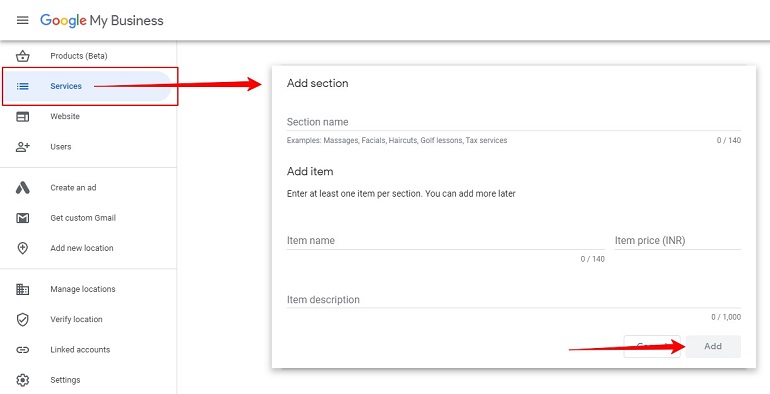
Task: Click the add location pin icon
Action: 23,248
